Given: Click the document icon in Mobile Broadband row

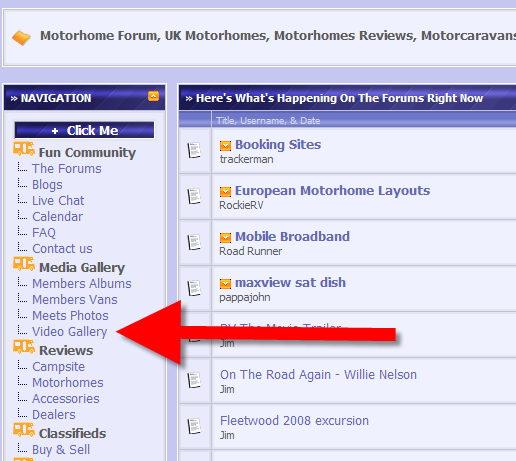Looking at the screenshot, I should [x=194, y=242].
